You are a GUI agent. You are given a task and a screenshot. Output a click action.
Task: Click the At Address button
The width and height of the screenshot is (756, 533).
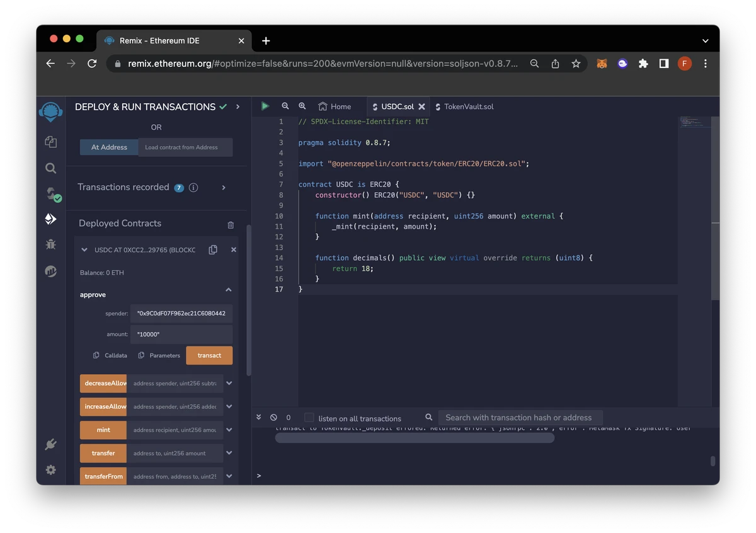[109, 147]
